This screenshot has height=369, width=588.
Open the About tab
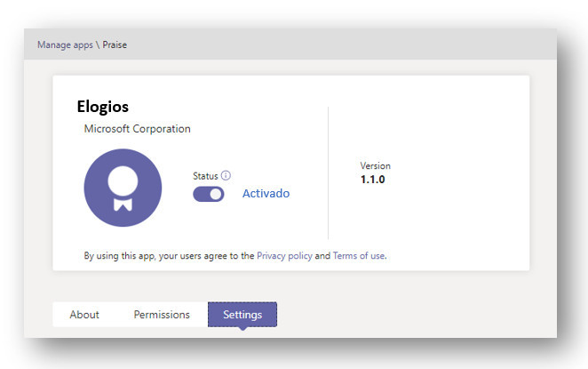coord(84,315)
